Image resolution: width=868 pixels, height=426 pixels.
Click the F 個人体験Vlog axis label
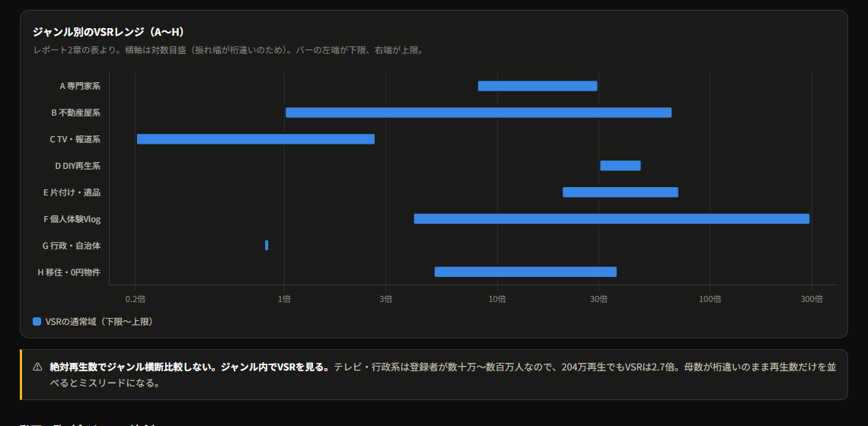pyautogui.click(x=72, y=218)
